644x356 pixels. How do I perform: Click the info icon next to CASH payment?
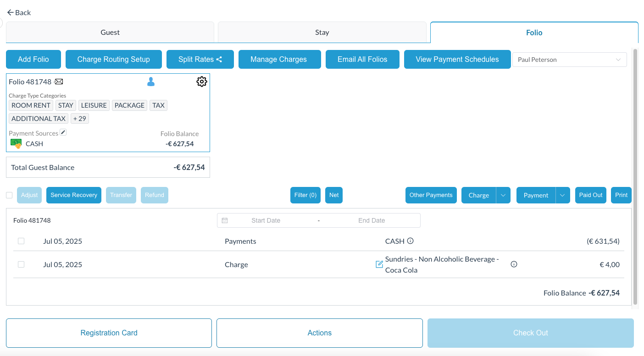point(411,241)
